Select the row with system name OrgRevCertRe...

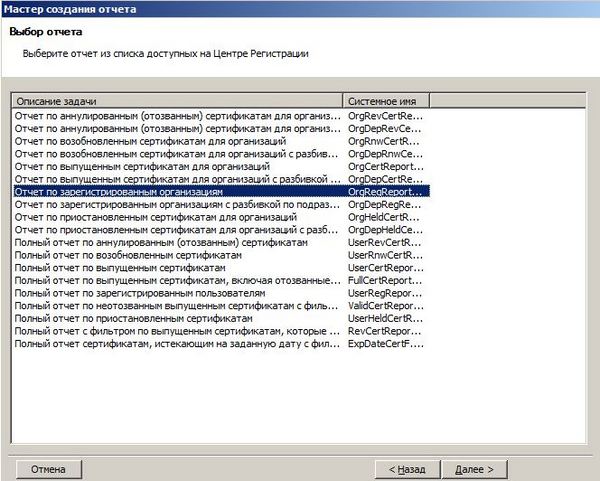(221, 116)
